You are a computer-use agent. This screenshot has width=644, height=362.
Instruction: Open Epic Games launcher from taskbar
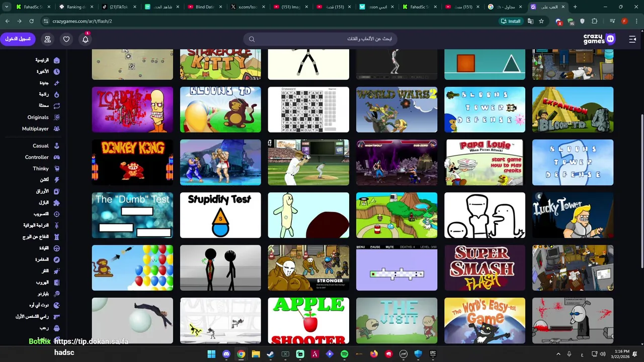(x=433, y=354)
